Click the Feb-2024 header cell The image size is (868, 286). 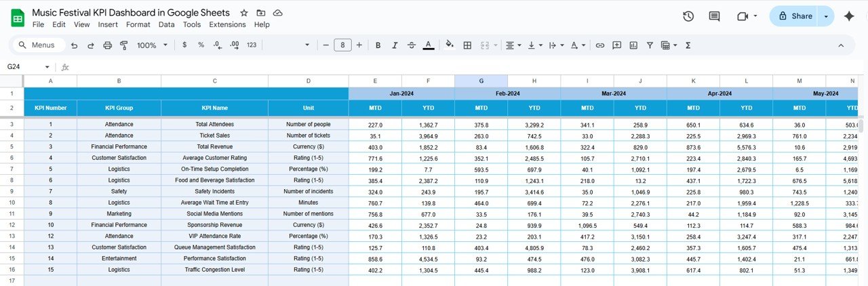(x=507, y=94)
